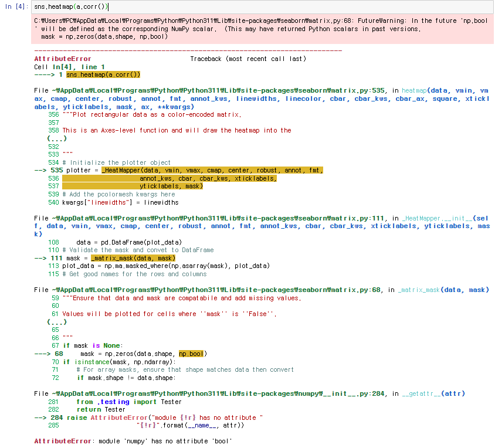The width and height of the screenshot is (495, 448).
Task: Click highlighted sns.heatmap(a.corr()) in traceback
Action: [103, 75]
